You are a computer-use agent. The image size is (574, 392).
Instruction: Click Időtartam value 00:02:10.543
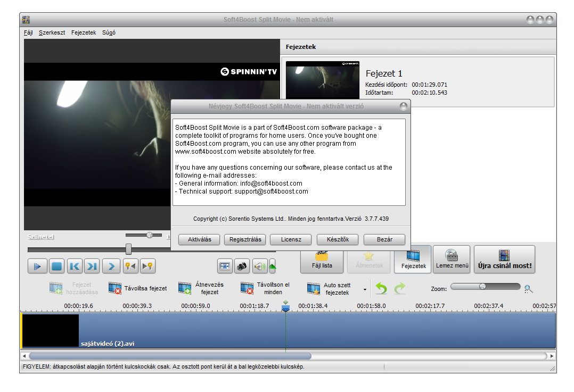click(x=429, y=93)
